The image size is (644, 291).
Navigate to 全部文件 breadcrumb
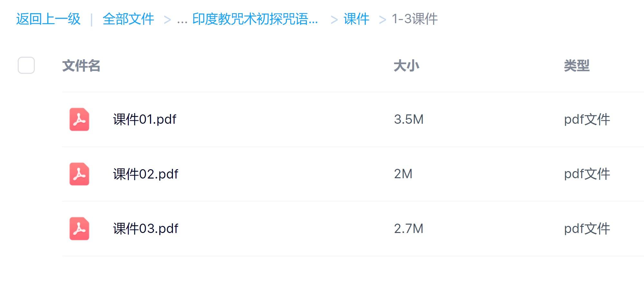128,19
